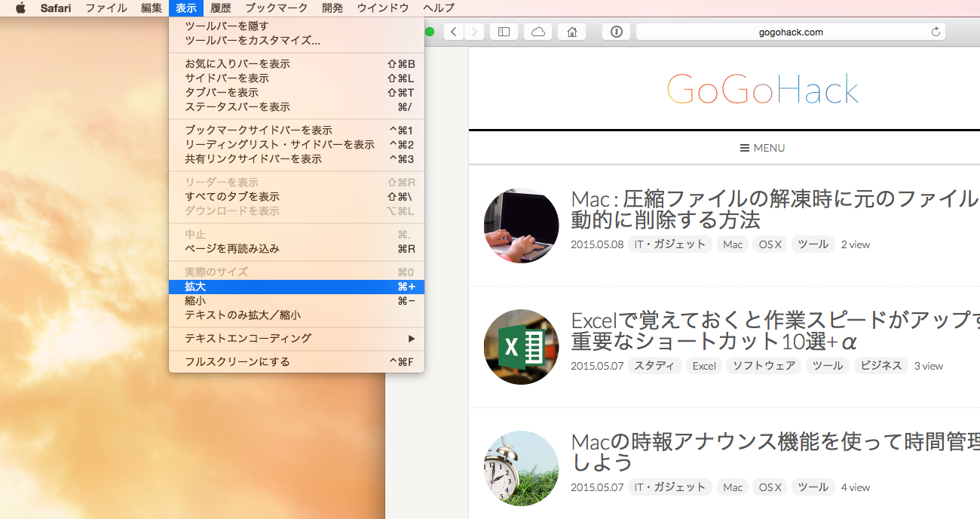Click Mac tag on first article
This screenshot has width=980, height=519.
point(733,244)
